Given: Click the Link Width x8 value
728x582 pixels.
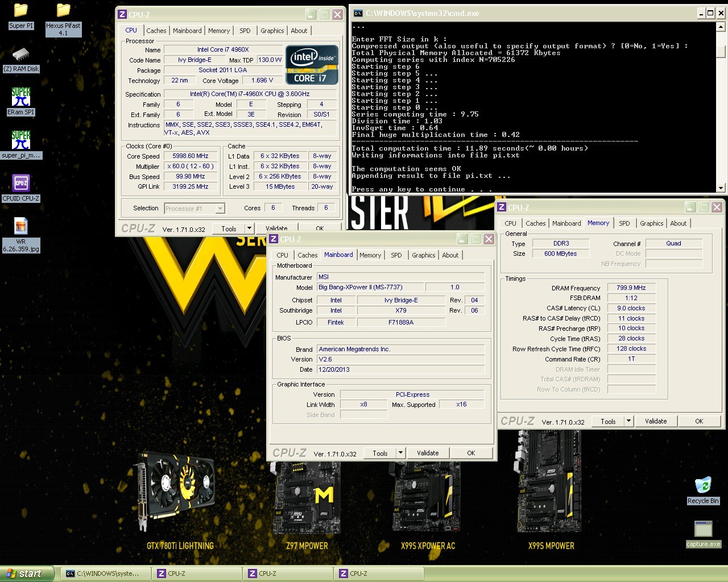Looking at the screenshot, I should pos(364,404).
